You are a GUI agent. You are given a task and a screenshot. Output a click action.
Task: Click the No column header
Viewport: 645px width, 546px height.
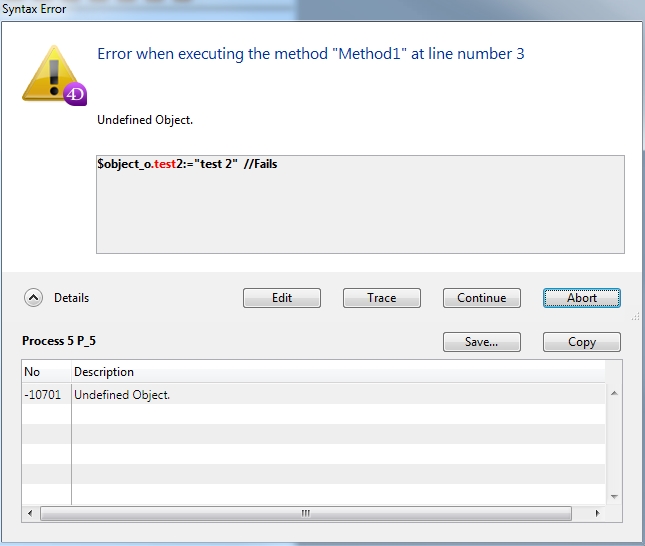point(46,372)
